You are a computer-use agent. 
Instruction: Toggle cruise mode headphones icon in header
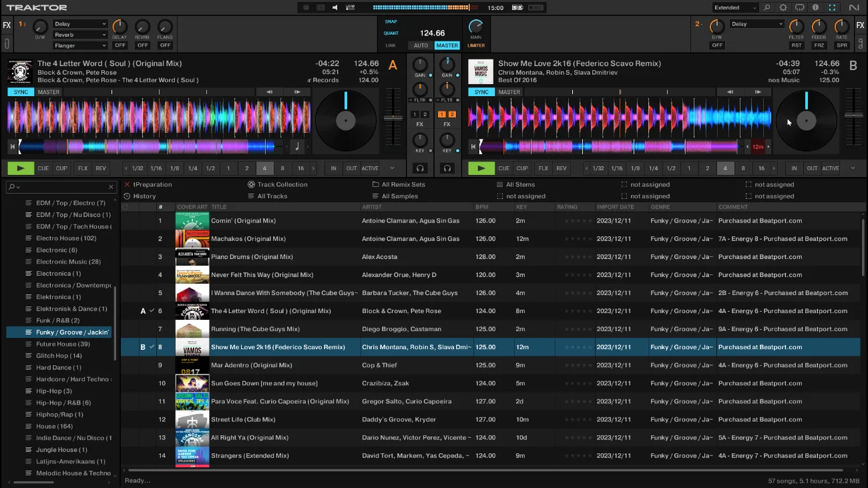799,7
